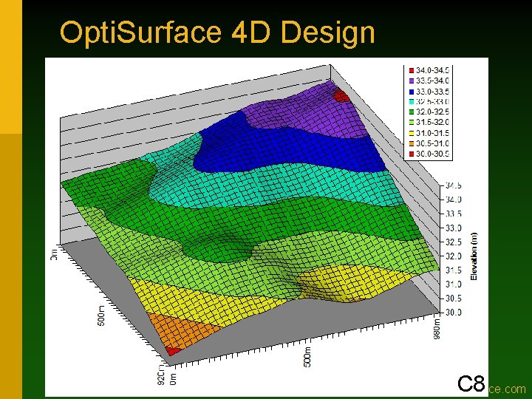Click the orange 30.5-31.0 legend swatch

pos(412,143)
